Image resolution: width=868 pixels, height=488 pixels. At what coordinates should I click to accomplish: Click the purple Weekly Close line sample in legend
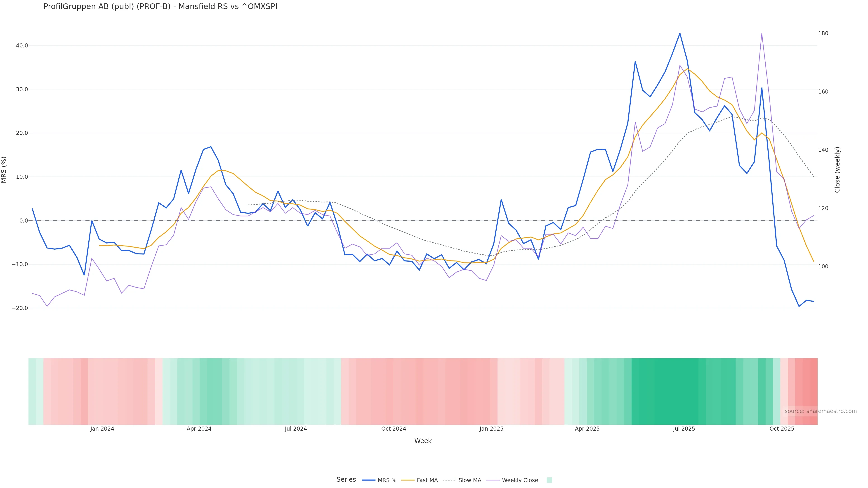click(493, 480)
